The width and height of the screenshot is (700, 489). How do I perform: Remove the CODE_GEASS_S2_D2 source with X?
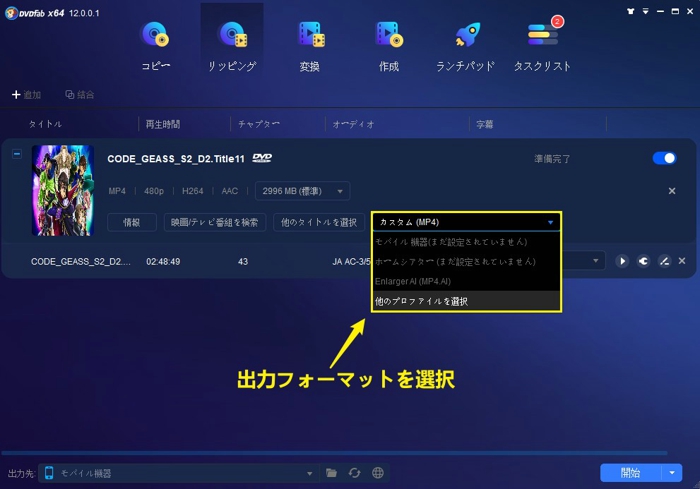672,191
